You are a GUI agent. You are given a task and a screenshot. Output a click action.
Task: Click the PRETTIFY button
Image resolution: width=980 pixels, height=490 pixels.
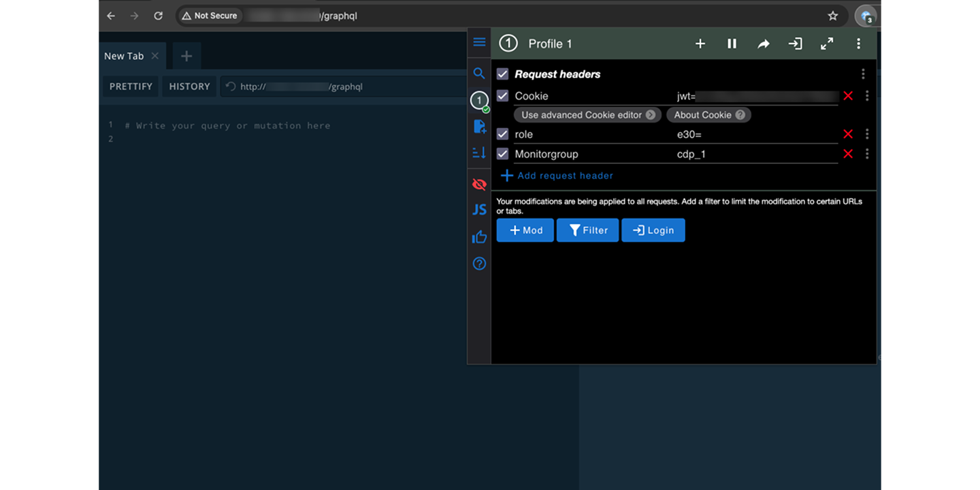coord(131,86)
